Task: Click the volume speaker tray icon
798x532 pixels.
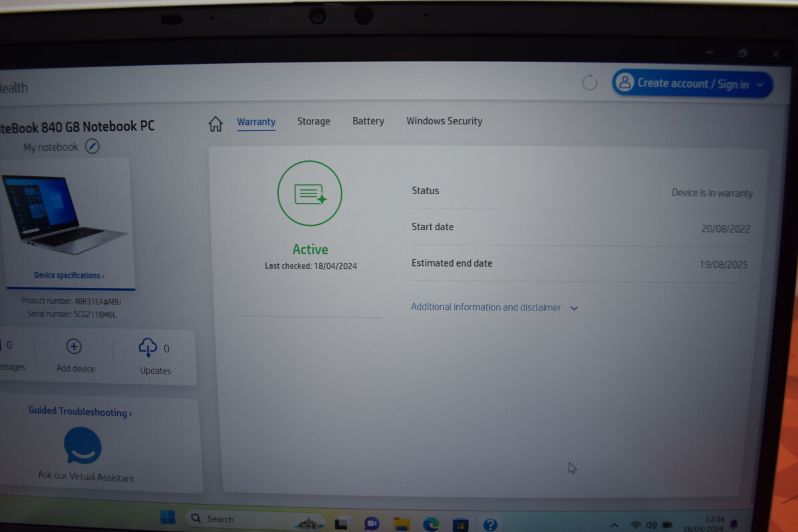Action: click(x=651, y=525)
